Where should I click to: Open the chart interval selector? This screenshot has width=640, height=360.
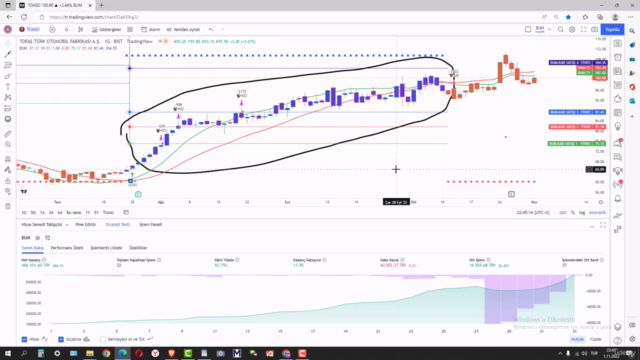pyautogui.click(x=67, y=29)
